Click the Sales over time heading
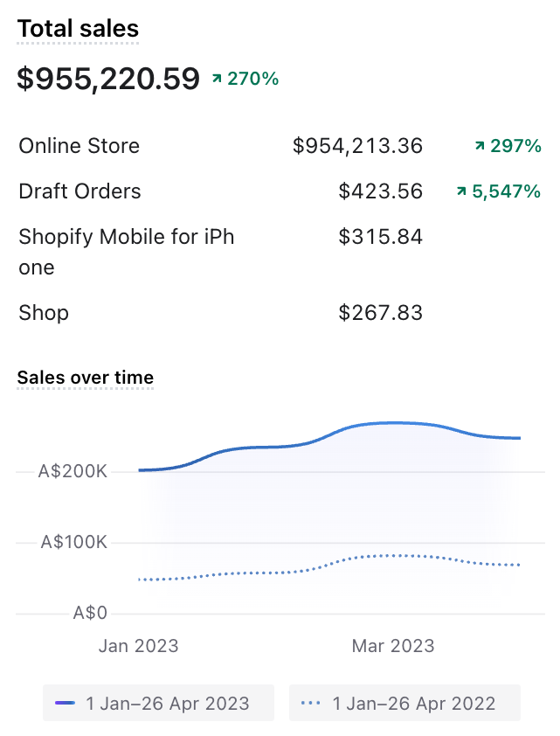The image size is (560, 736). coord(86,378)
